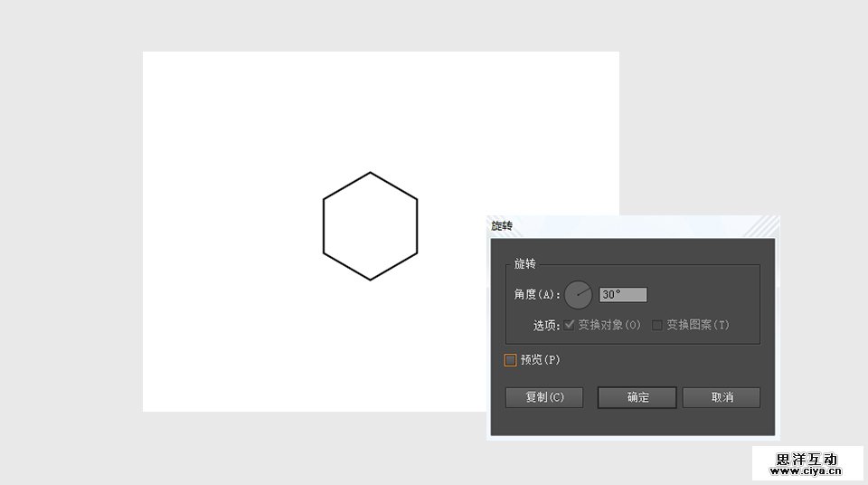Click the angle input field showing 30°
The image size is (868, 485).
(623, 294)
